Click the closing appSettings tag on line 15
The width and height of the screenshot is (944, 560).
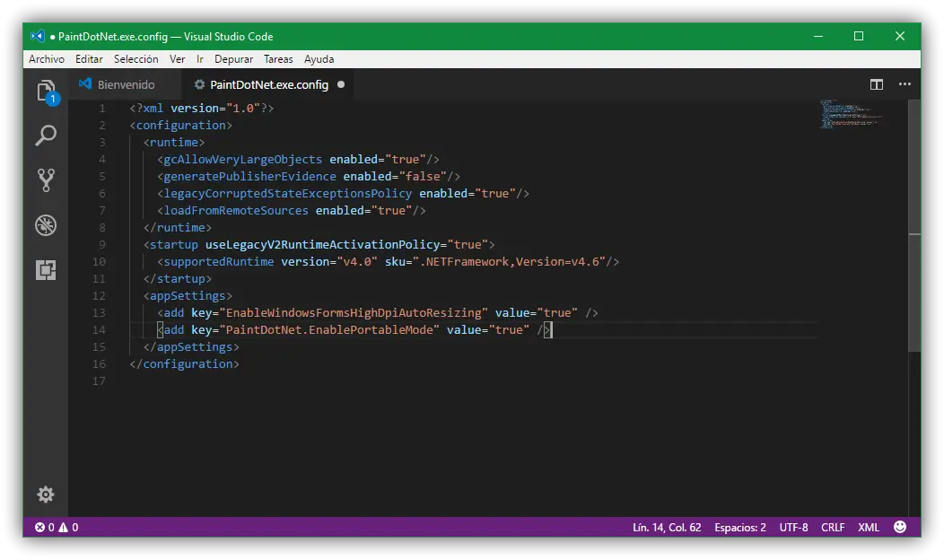(191, 346)
